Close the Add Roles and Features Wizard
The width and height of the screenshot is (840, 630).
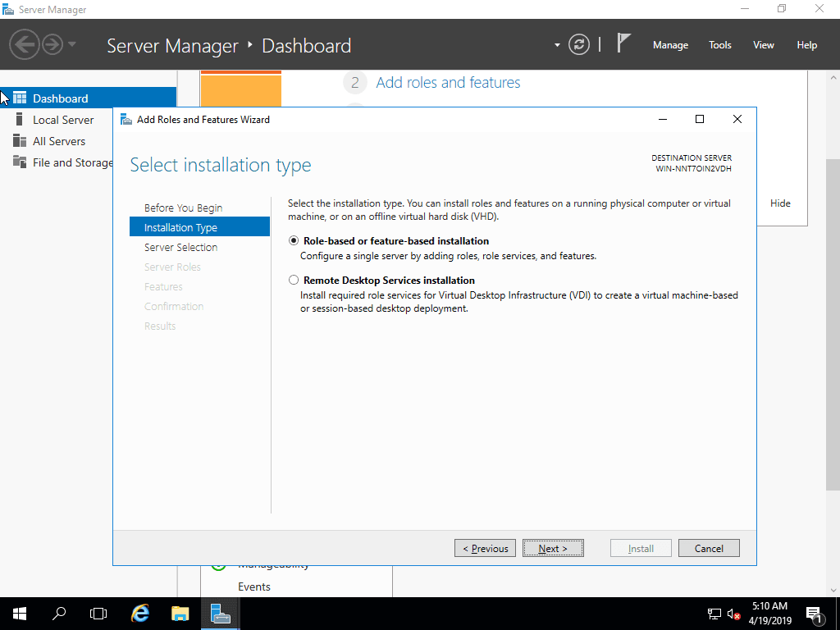pos(737,119)
